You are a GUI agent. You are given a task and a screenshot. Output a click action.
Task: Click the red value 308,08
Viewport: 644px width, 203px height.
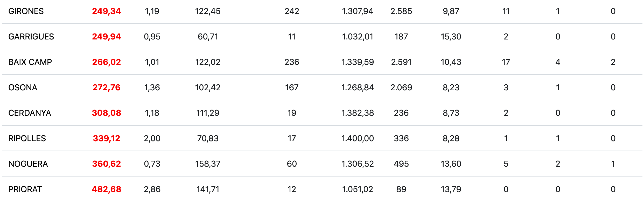(x=106, y=113)
